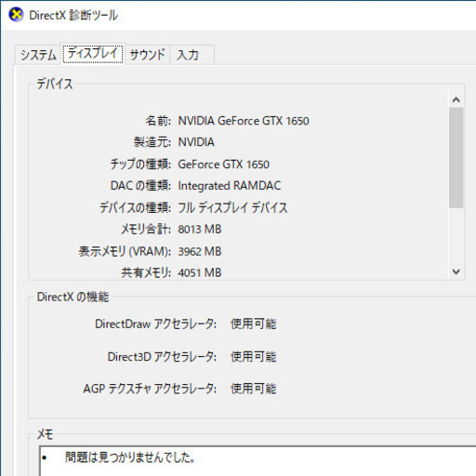Switch to the システム tab

38,55
